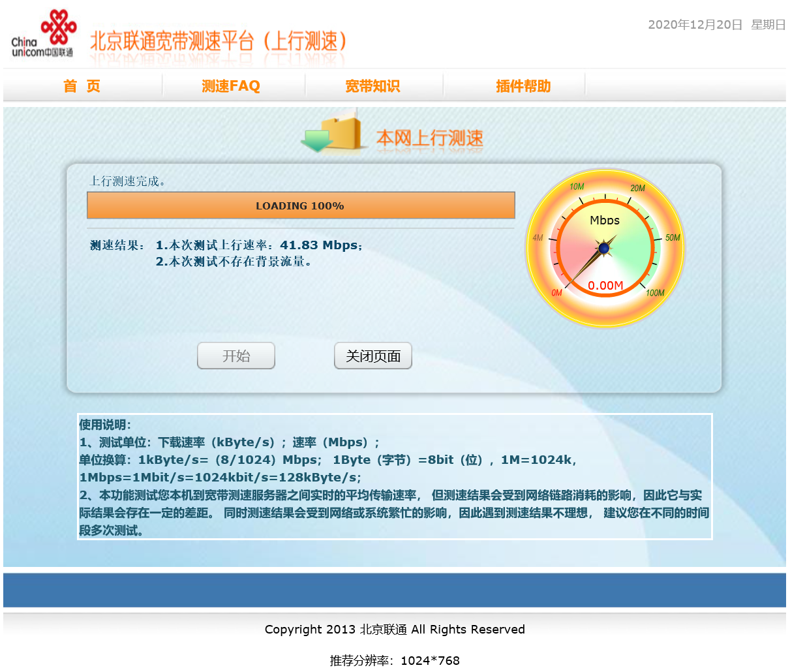The height and width of the screenshot is (672, 790).
Task: Click the 100M mark on gauge
Action: click(x=655, y=293)
